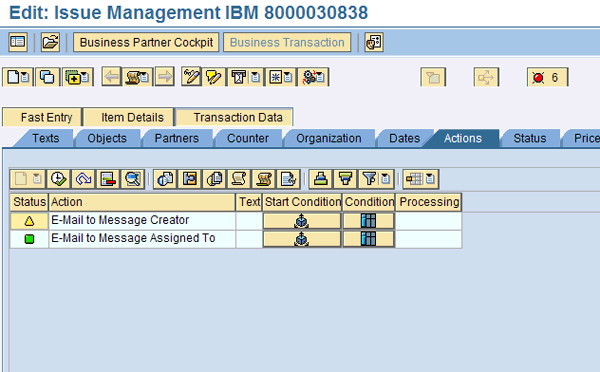Click the Status column header
The height and width of the screenshot is (372, 600).
point(29,202)
